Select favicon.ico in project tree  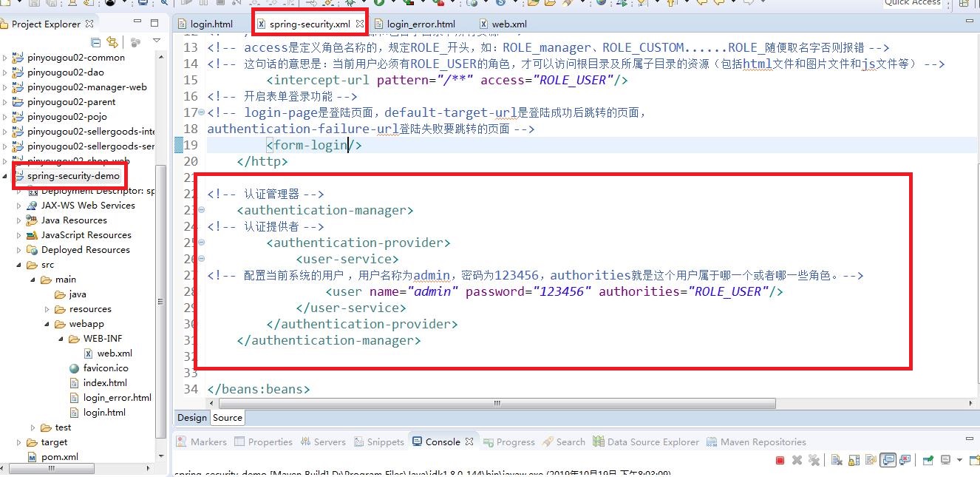pos(98,368)
